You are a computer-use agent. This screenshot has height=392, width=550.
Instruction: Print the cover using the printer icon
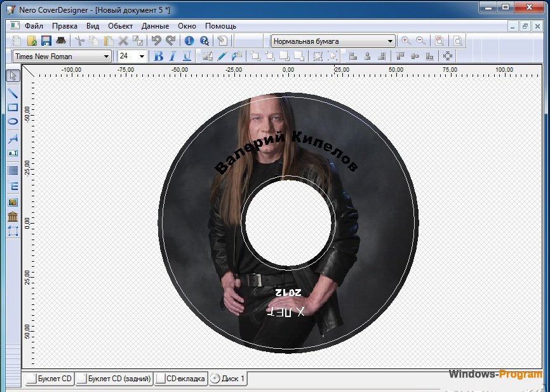point(61,41)
